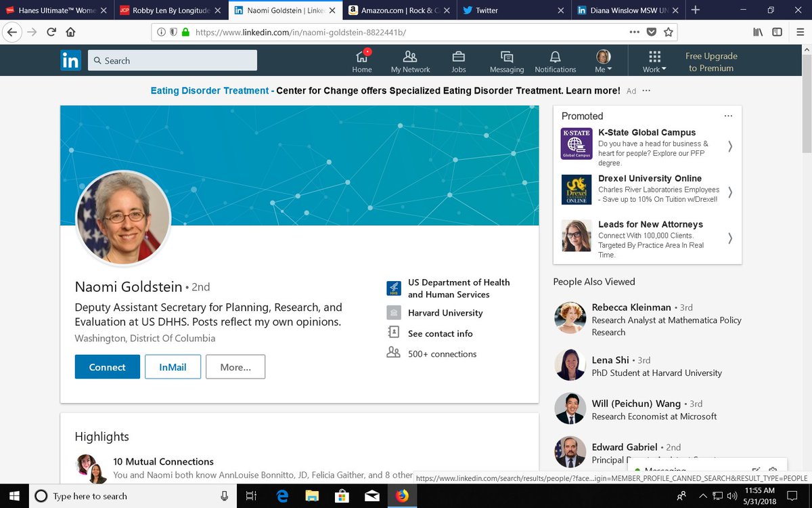Open Promoted panel three-dot menu

pyautogui.click(x=728, y=116)
